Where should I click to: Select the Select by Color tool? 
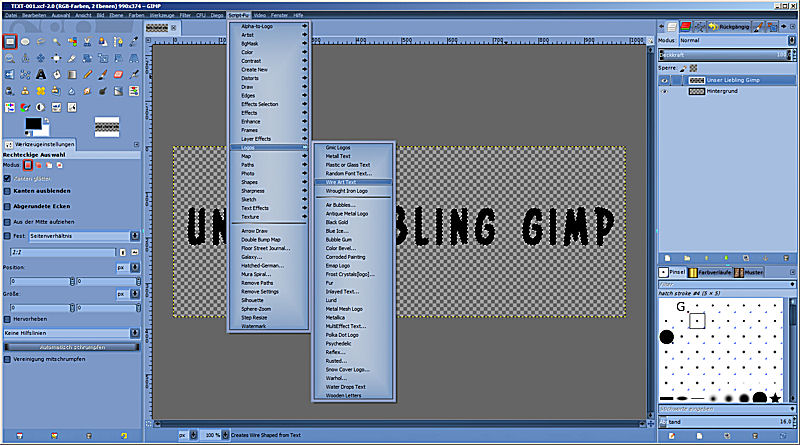tap(72, 41)
